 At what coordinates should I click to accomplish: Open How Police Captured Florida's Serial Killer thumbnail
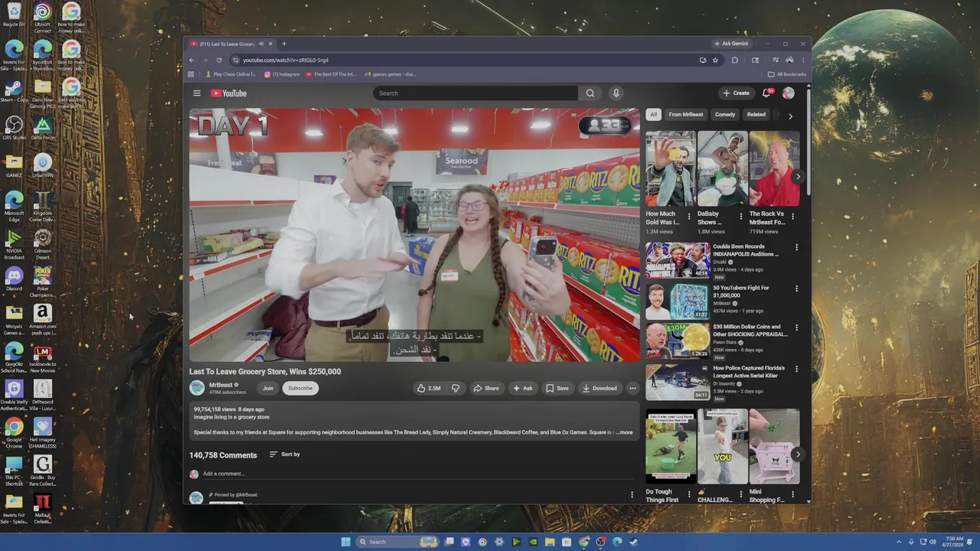click(x=678, y=382)
